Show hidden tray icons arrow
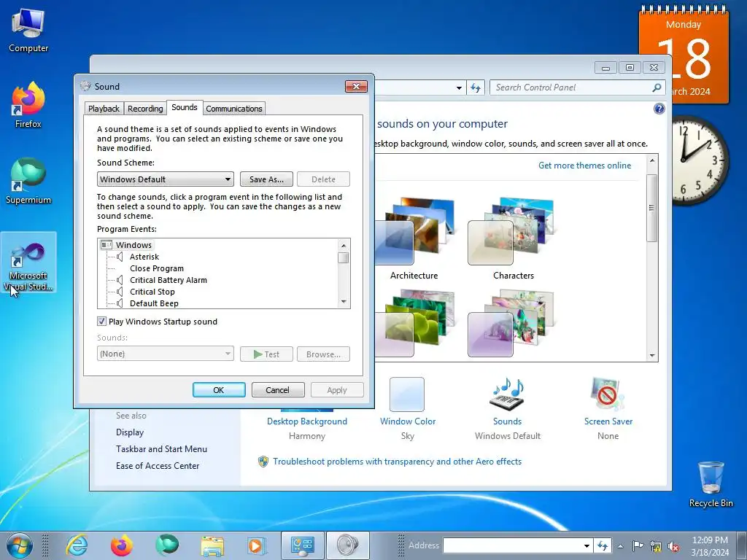747x560 pixels. pos(620,546)
